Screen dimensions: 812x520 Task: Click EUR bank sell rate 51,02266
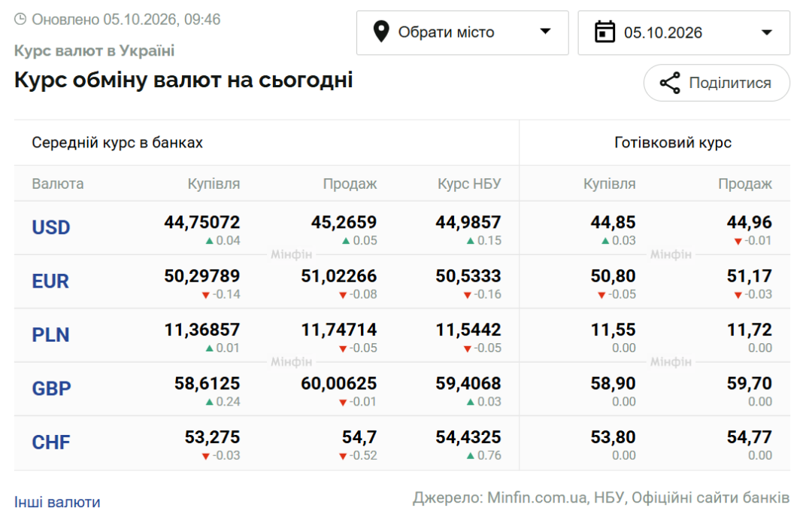[338, 276]
